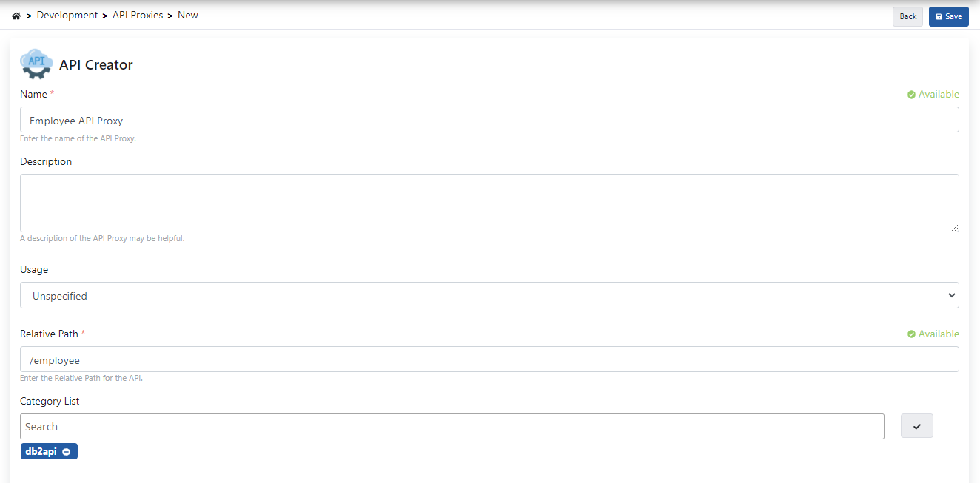Click the API Creator logo icon
The image size is (980, 483).
point(36,64)
